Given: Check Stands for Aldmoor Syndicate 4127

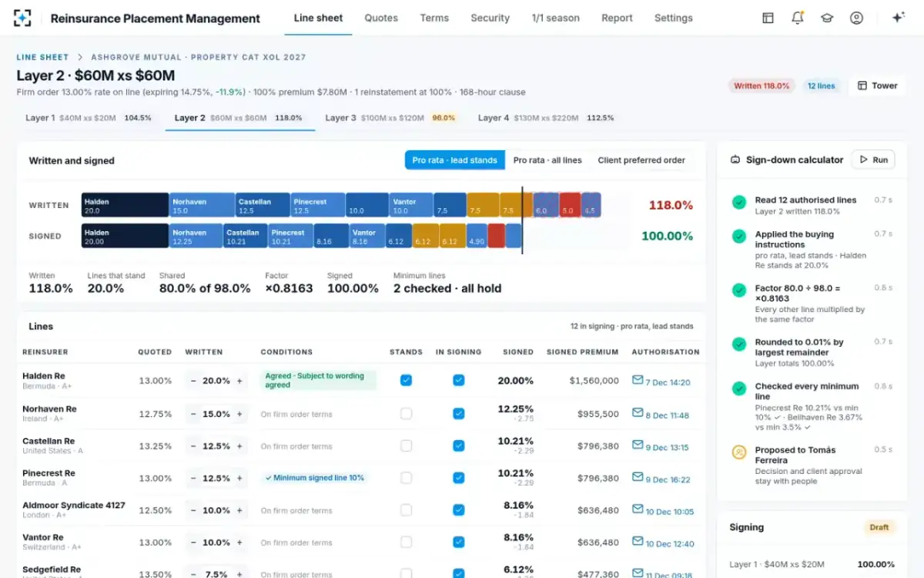Looking at the screenshot, I should pyautogui.click(x=406, y=509).
